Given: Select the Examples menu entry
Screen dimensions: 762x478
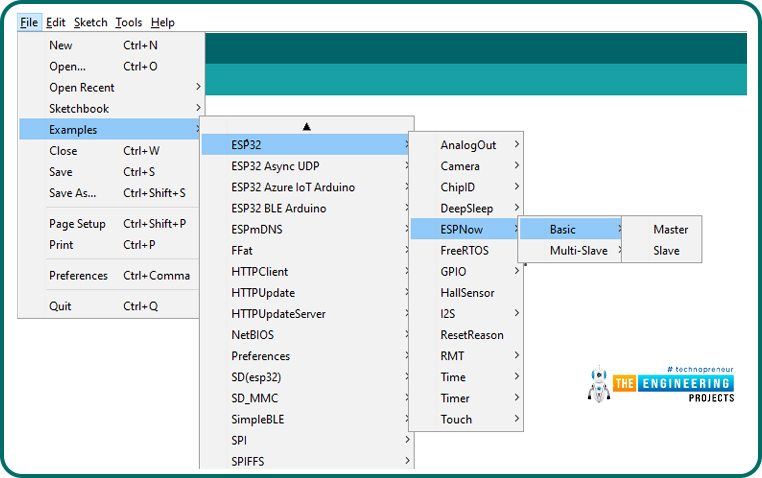Looking at the screenshot, I should 109,130.
